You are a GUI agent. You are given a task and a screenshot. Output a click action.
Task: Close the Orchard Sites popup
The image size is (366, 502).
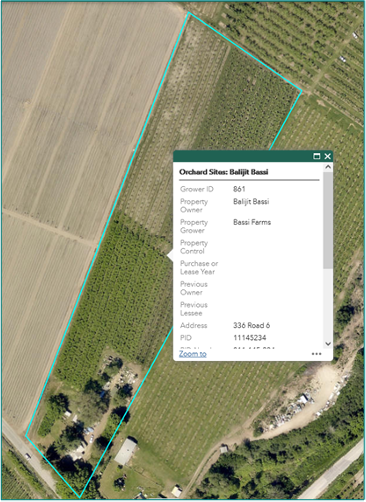pyautogui.click(x=328, y=156)
